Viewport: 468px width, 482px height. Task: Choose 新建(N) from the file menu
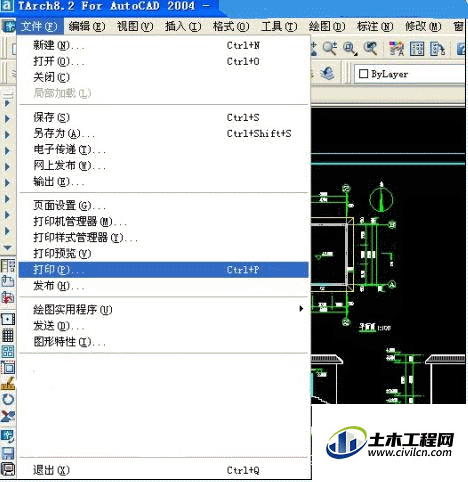[x=163, y=45]
